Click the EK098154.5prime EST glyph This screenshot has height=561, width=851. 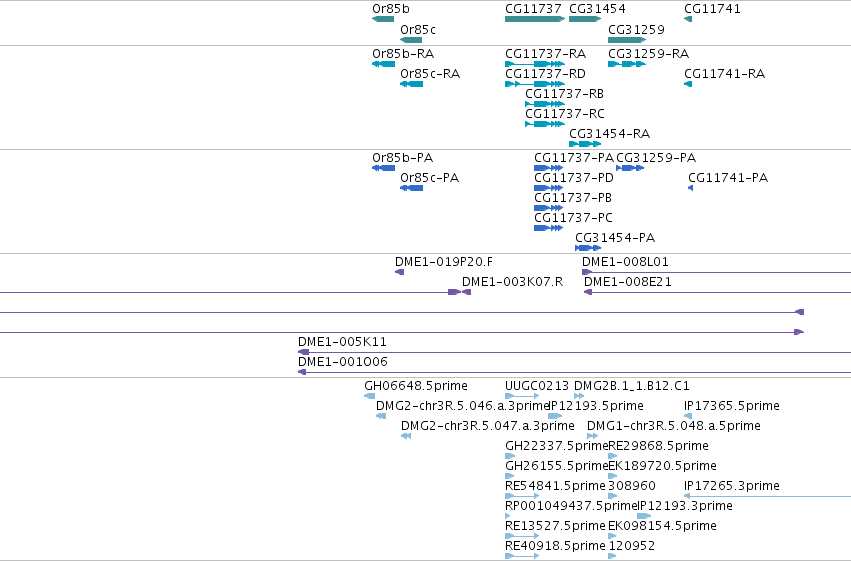(x=612, y=536)
